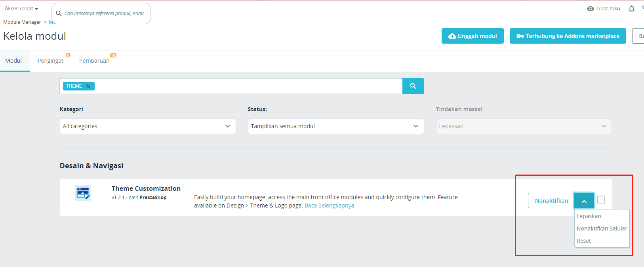The image size is (644, 267).
Task: Click the Desain & Navigasi heading
Action: coord(91,166)
